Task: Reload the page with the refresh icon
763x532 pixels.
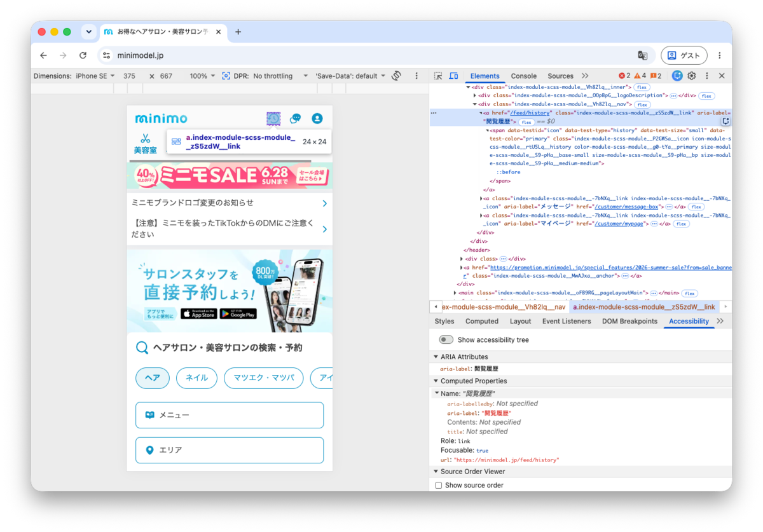Action: pyautogui.click(x=83, y=55)
